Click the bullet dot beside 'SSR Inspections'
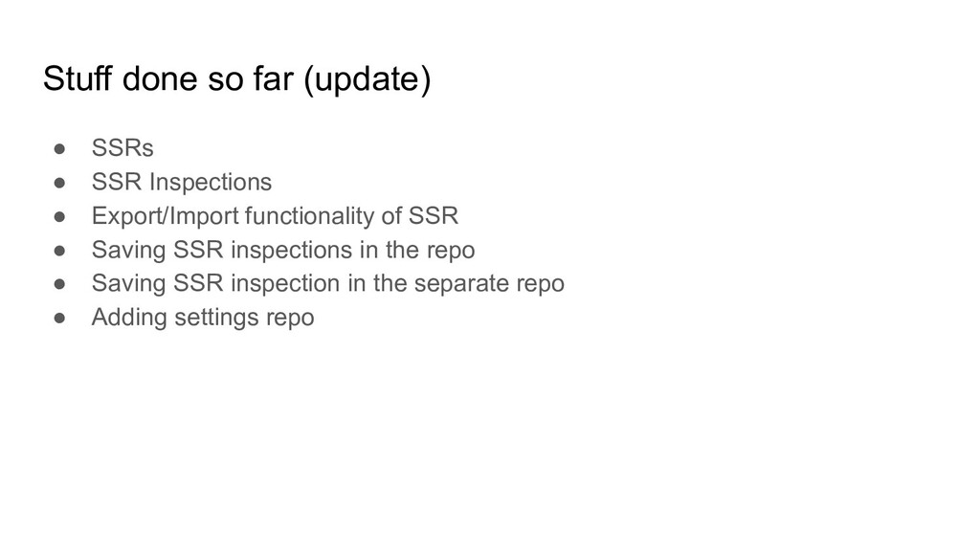Image resolution: width=980 pixels, height=551 pixels. coord(60,183)
